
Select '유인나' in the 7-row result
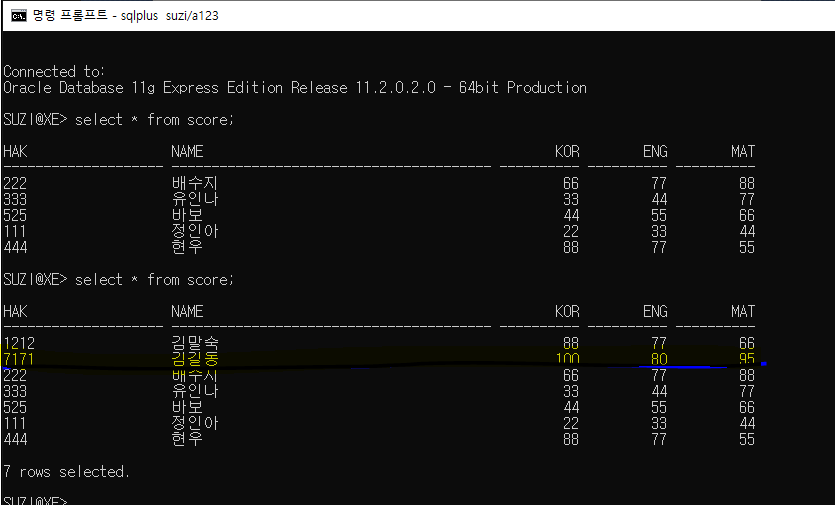[x=195, y=391]
